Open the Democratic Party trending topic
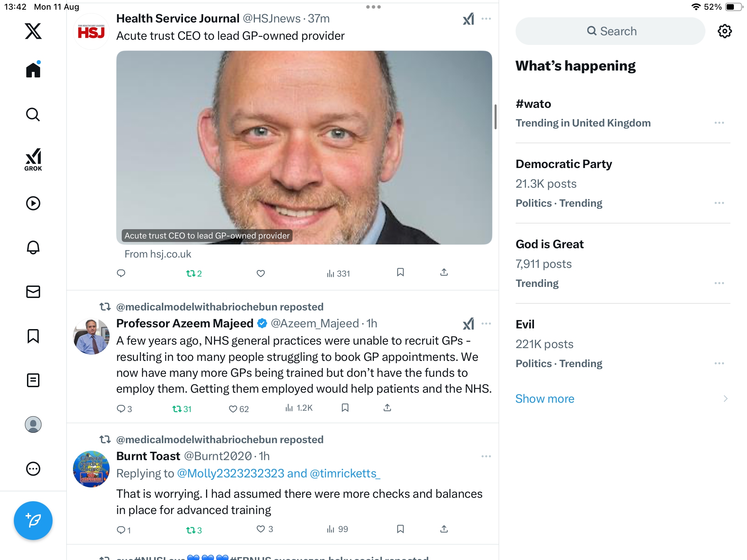This screenshot has height=560, width=747. [564, 164]
